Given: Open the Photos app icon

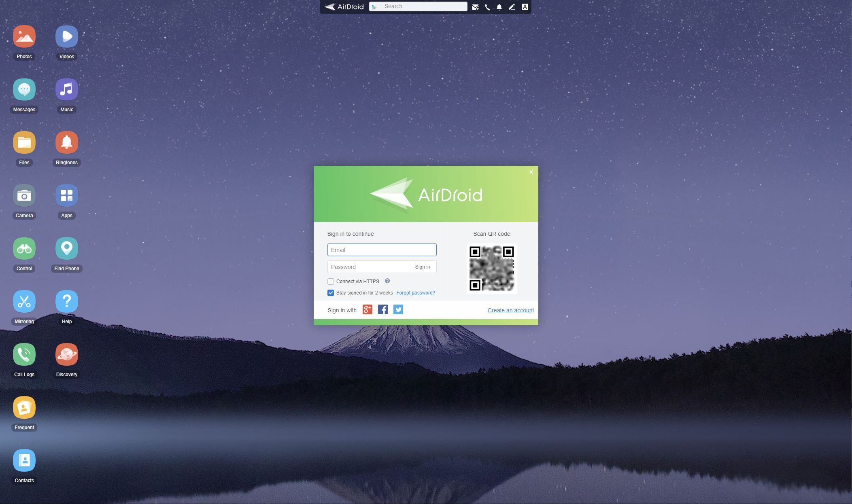Looking at the screenshot, I should [24, 36].
